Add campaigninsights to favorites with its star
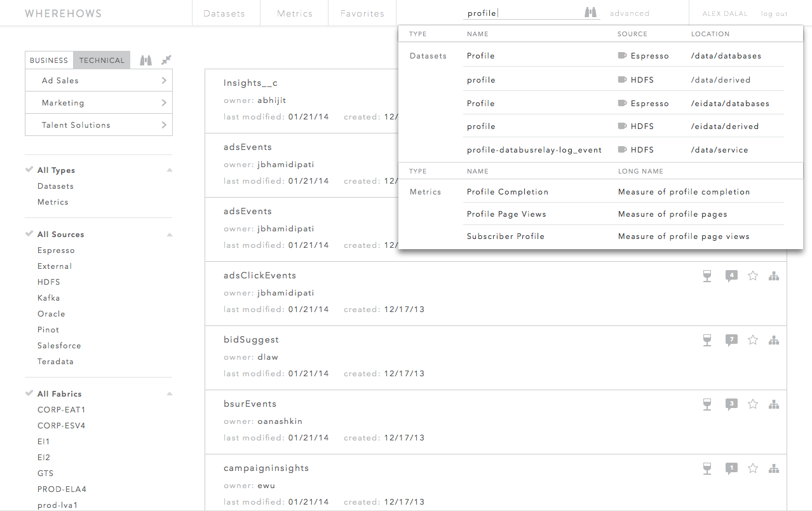 [753, 468]
